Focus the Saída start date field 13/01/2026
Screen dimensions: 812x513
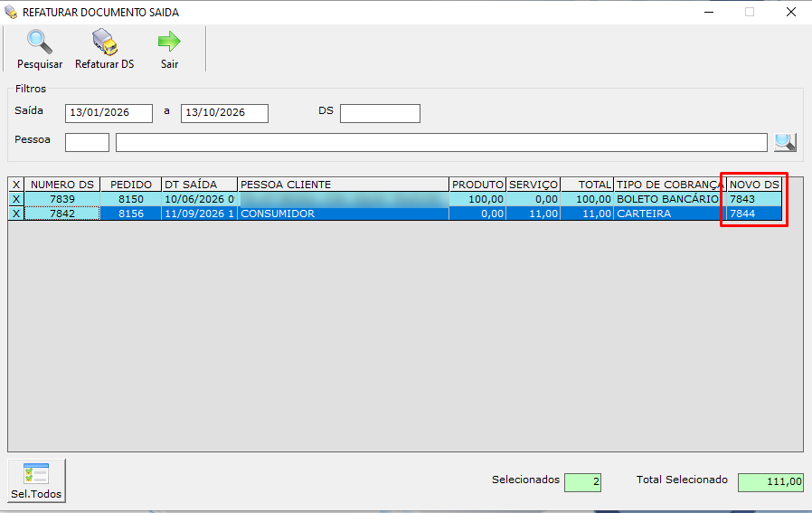point(109,113)
